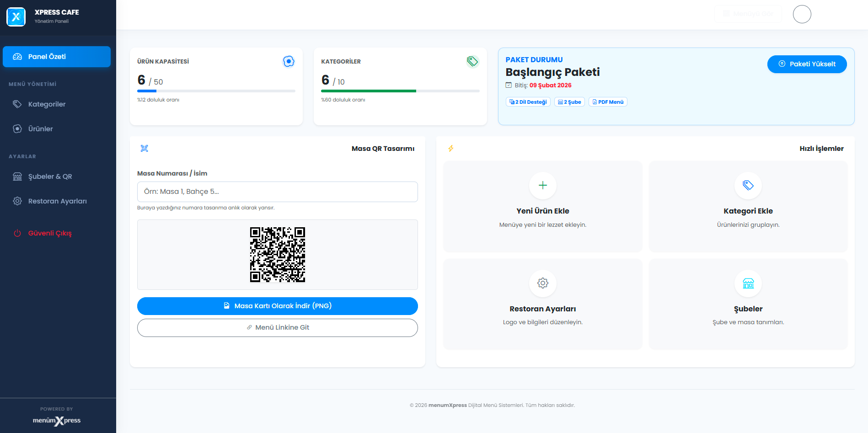Viewport: 868px width, 433px height.
Task: Go to Kategoriler in the sidebar
Action: [x=47, y=104]
